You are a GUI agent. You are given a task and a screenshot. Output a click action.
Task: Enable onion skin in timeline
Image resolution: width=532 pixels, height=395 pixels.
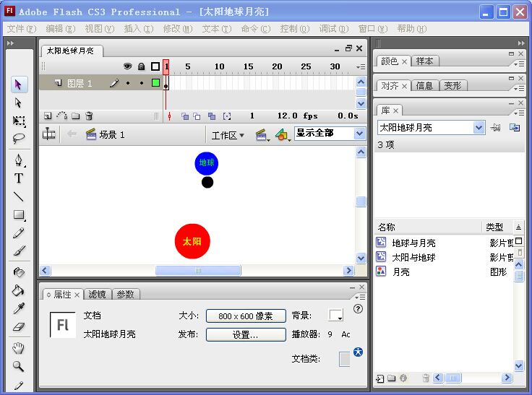coord(185,116)
